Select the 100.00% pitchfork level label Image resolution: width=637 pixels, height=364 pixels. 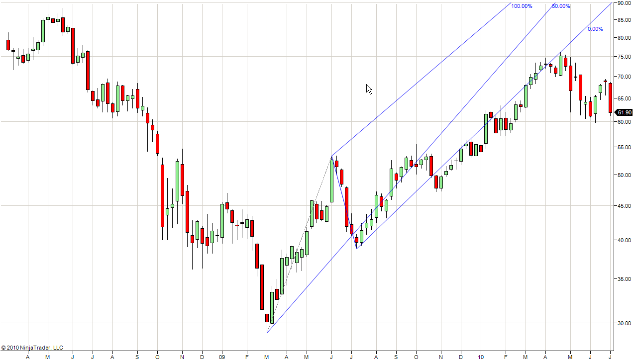coord(522,6)
